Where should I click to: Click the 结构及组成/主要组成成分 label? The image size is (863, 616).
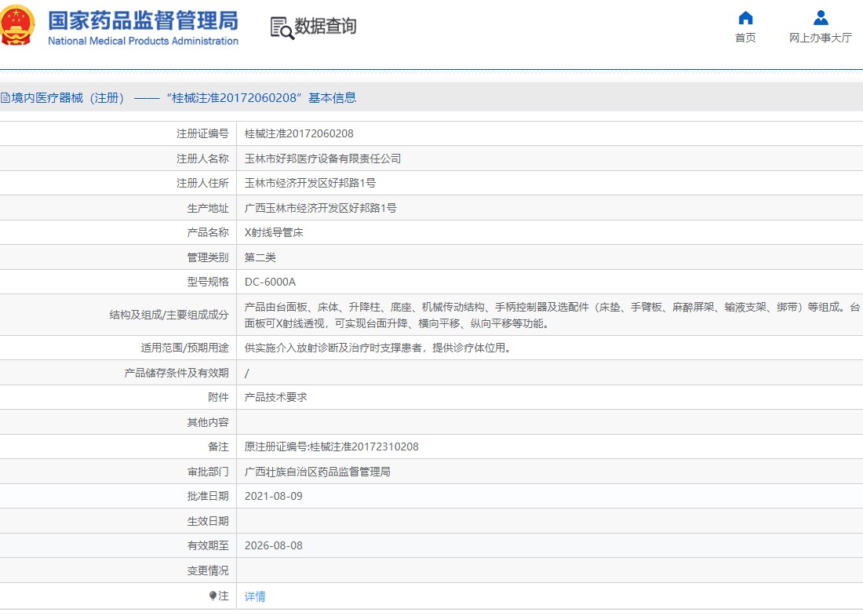pos(169,315)
